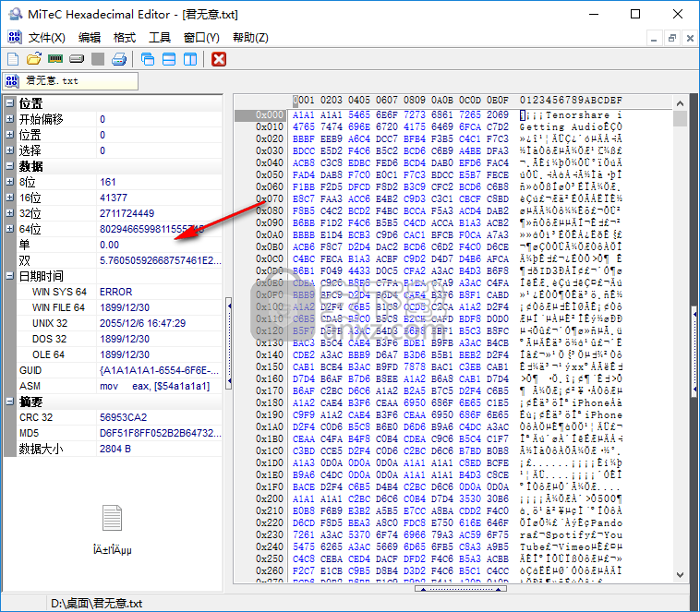Click the CRC 32 value 56953CA2
Image resolution: width=700 pixels, height=612 pixels.
[x=123, y=417]
